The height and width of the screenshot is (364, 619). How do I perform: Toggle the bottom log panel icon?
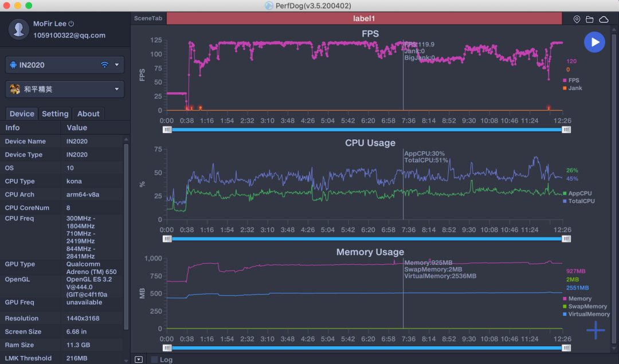click(x=139, y=359)
